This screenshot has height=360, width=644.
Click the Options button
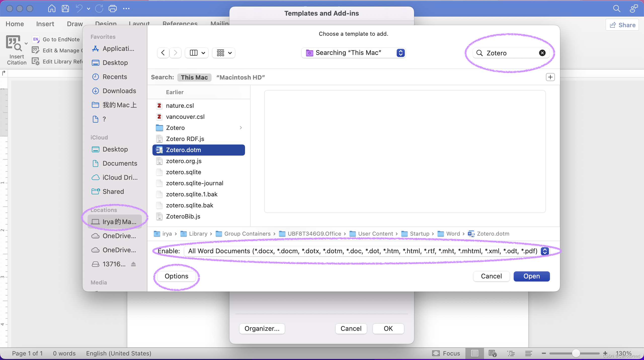[x=176, y=276]
